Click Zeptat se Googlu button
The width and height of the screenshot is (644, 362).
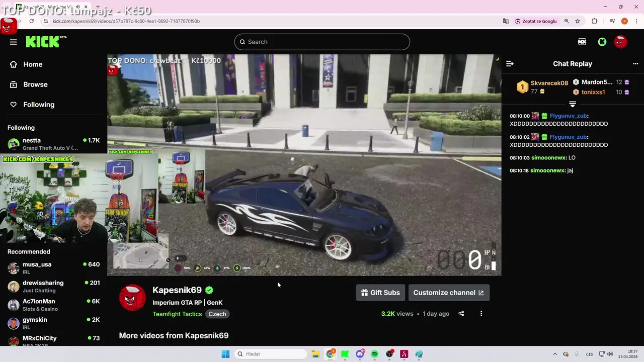tap(536, 21)
